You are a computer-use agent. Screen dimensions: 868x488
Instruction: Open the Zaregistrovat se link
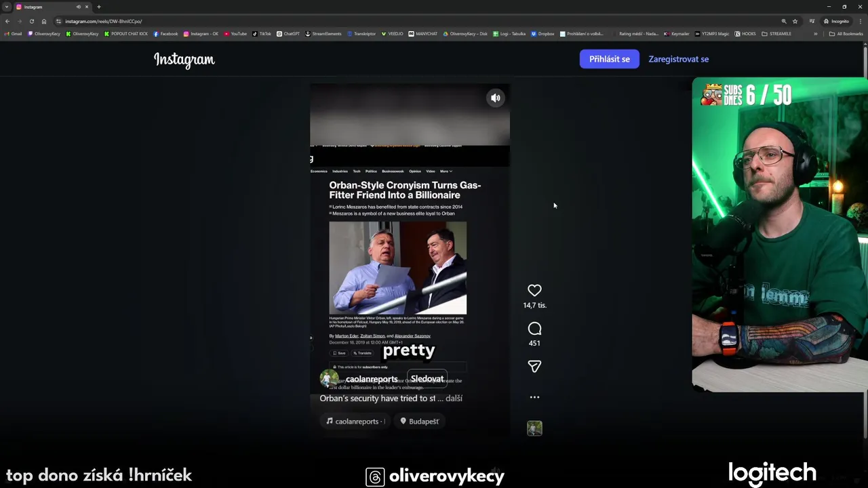[x=678, y=59]
